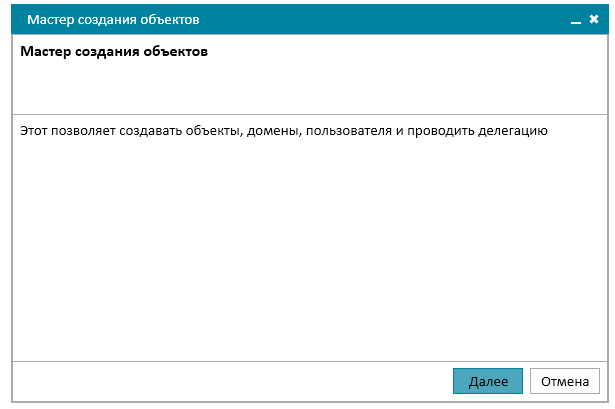Click the underscore minimize icon in title bar
This screenshot has width=615, height=409.
click(575, 22)
